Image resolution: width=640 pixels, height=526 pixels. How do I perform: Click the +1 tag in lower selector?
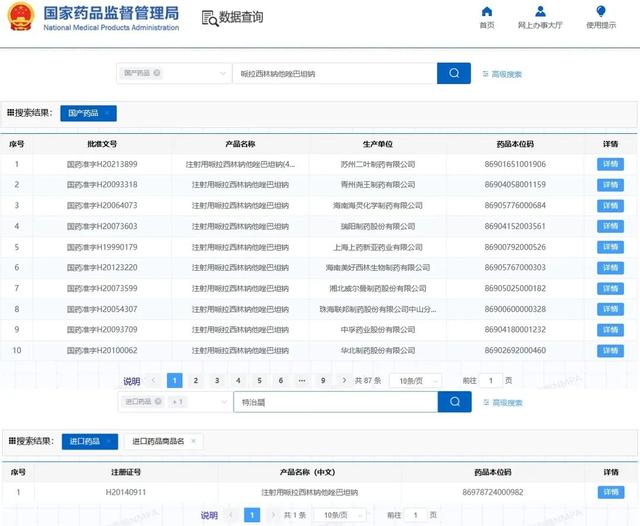click(178, 402)
